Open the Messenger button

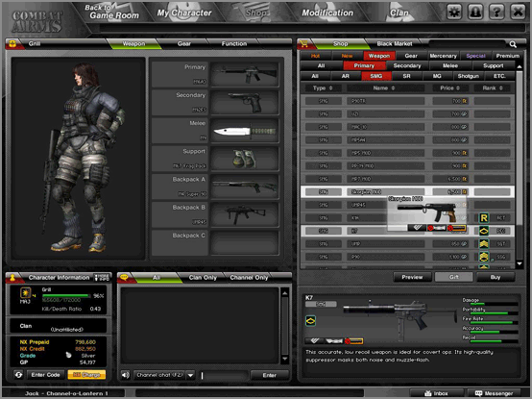click(494, 393)
